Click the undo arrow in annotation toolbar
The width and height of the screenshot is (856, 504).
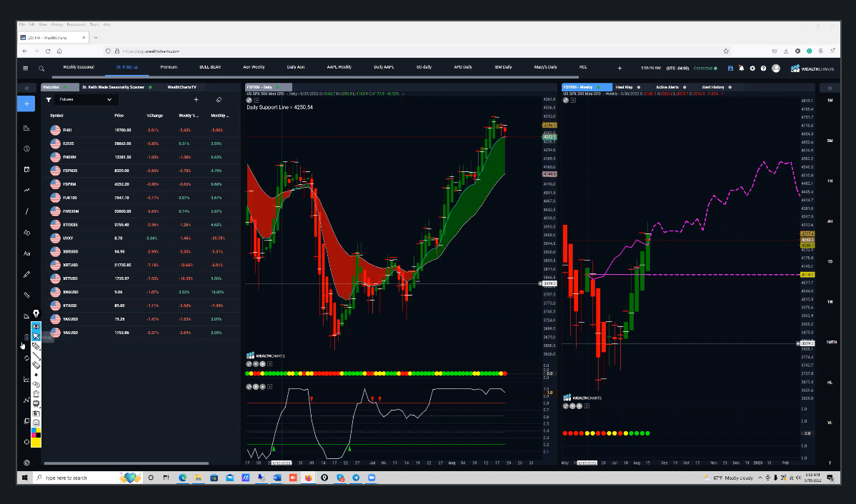tap(36, 384)
